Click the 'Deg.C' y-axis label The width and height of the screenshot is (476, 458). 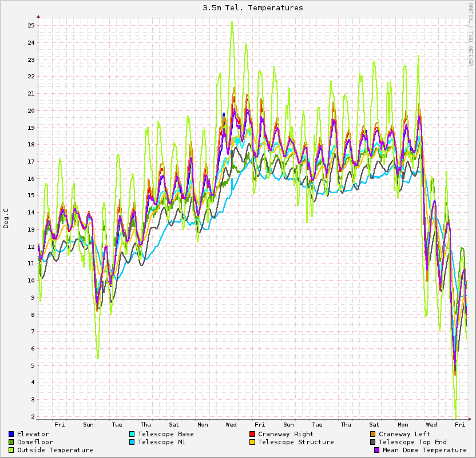6,218
